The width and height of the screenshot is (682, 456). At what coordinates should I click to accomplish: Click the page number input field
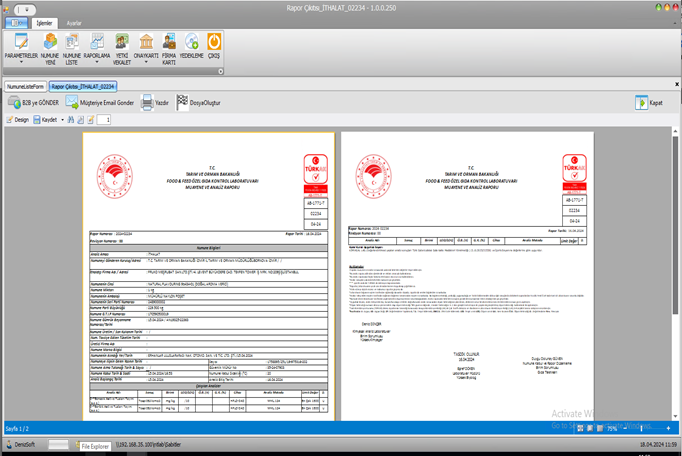(x=104, y=120)
